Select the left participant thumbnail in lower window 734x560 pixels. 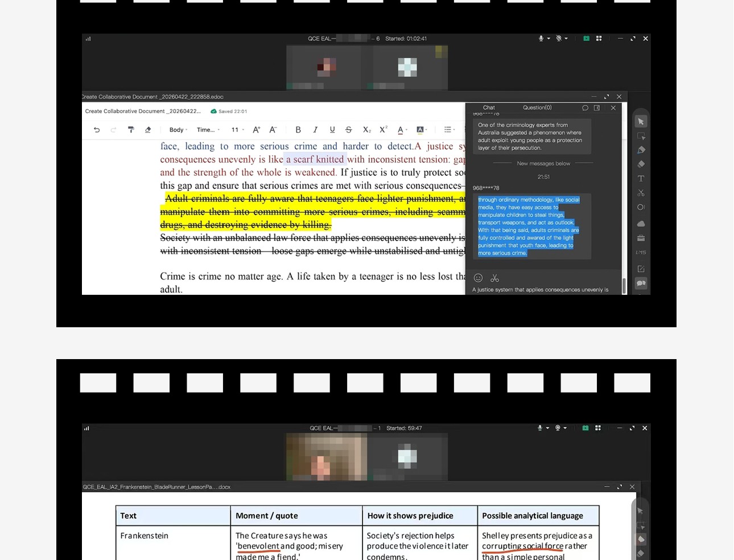click(327, 457)
